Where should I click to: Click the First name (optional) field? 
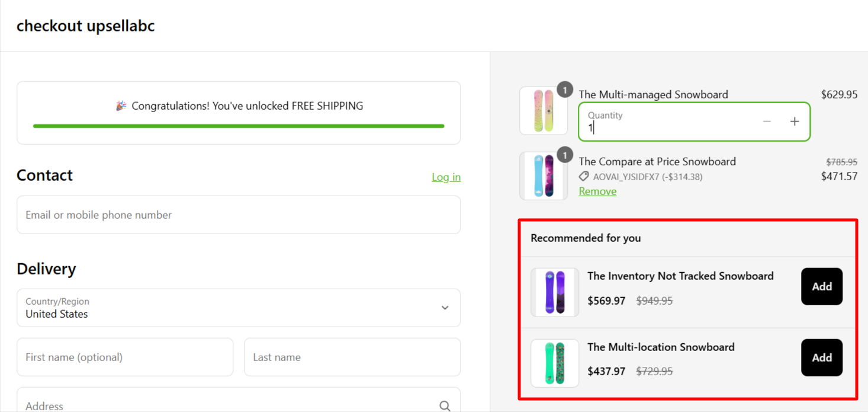point(125,357)
